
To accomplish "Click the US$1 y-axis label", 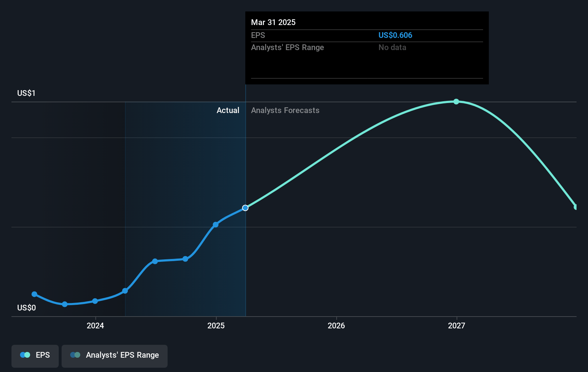I will point(26,93).
